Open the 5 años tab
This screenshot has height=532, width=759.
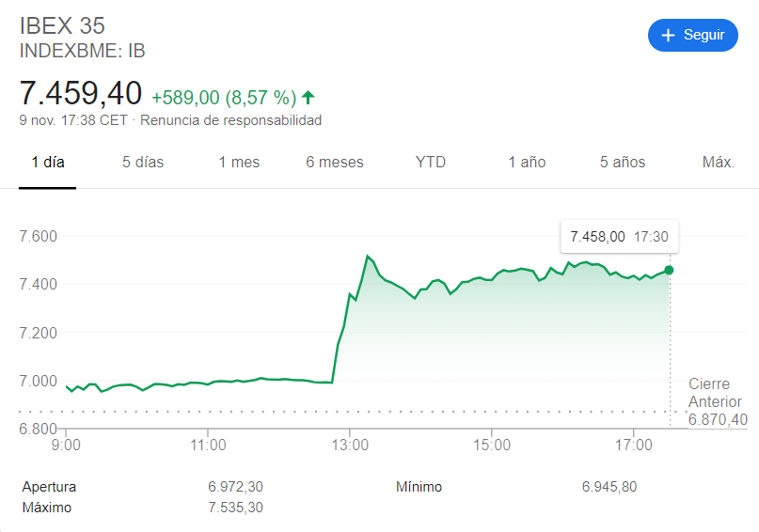623,162
